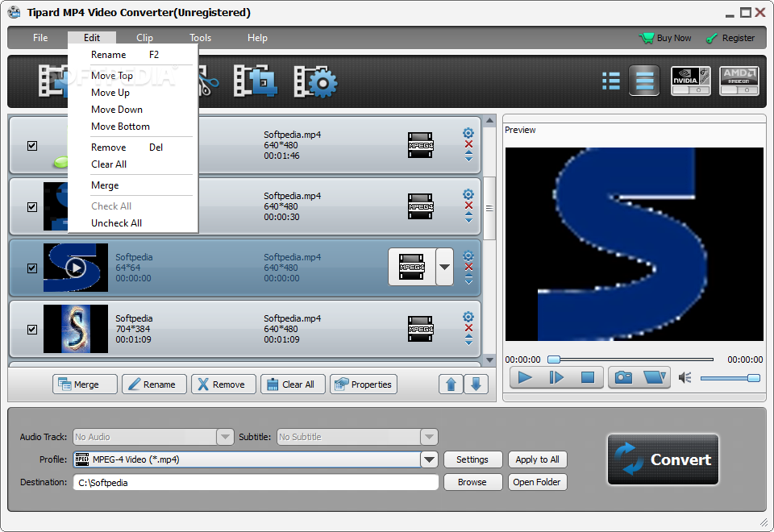
Task: Expand format dropdown of selected 64*64 item
Action: 444,267
